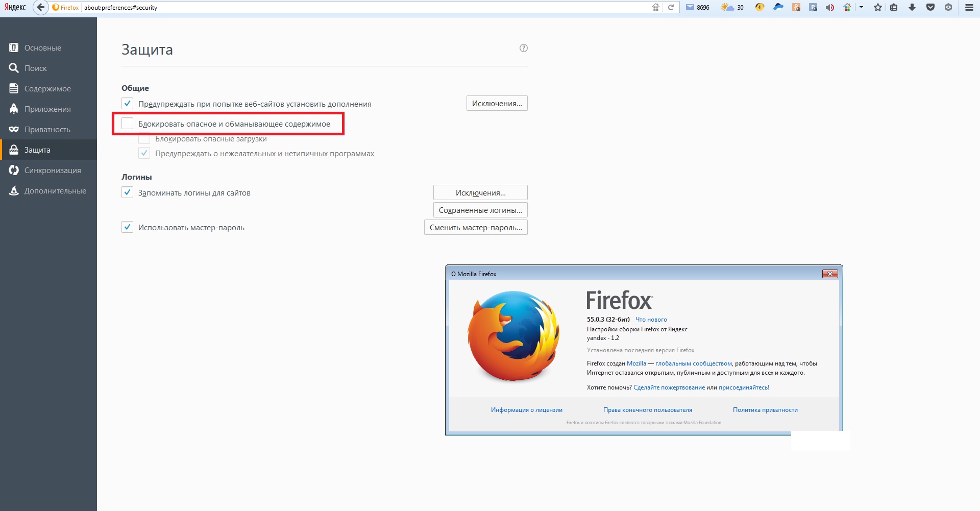Open Права конечного пользователя link

647,410
